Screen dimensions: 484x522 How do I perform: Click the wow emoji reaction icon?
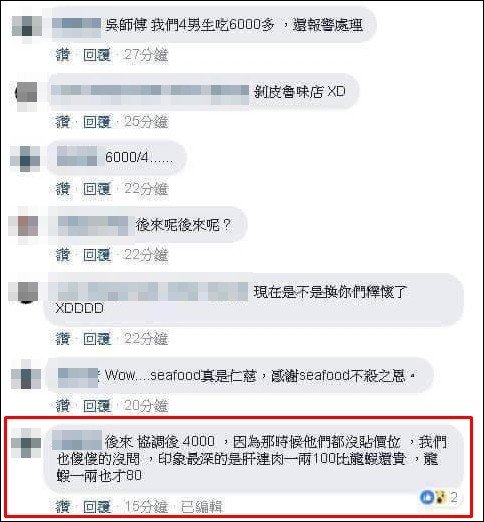440,497
